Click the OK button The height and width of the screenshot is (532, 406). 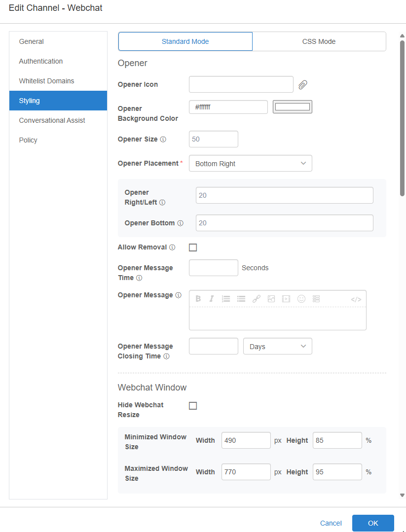pyautogui.click(x=373, y=523)
